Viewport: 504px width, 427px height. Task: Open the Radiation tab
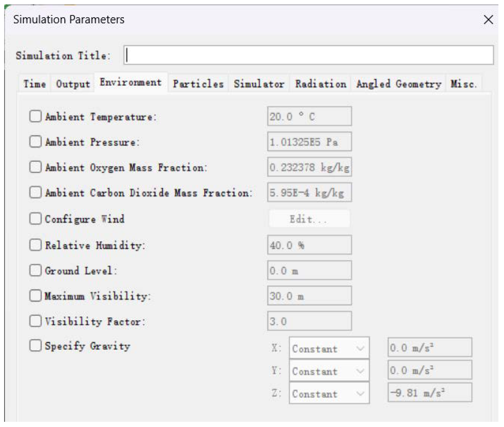(x=321, y=84)
